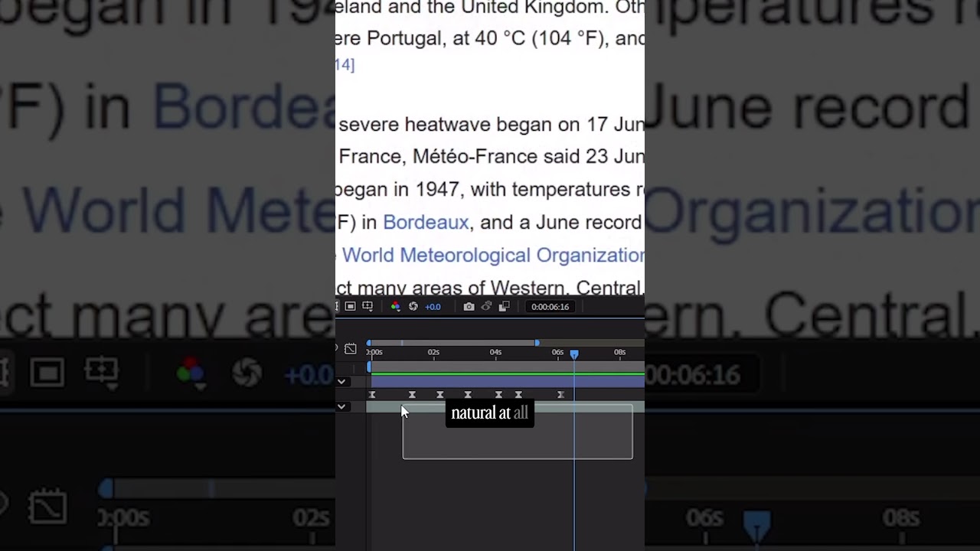Grab the time navigator start handle
The image size is (980, 551).
click(369, 343)
